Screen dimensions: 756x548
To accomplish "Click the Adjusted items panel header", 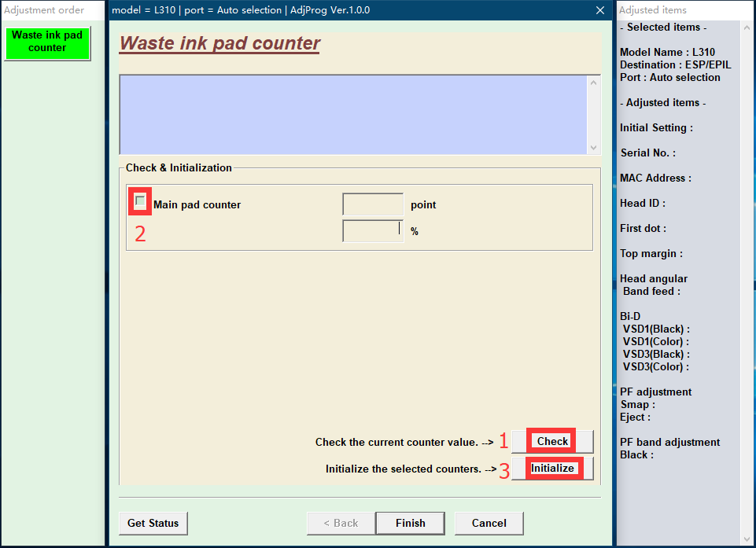I will pyautogui.click(x=653, y=10).
